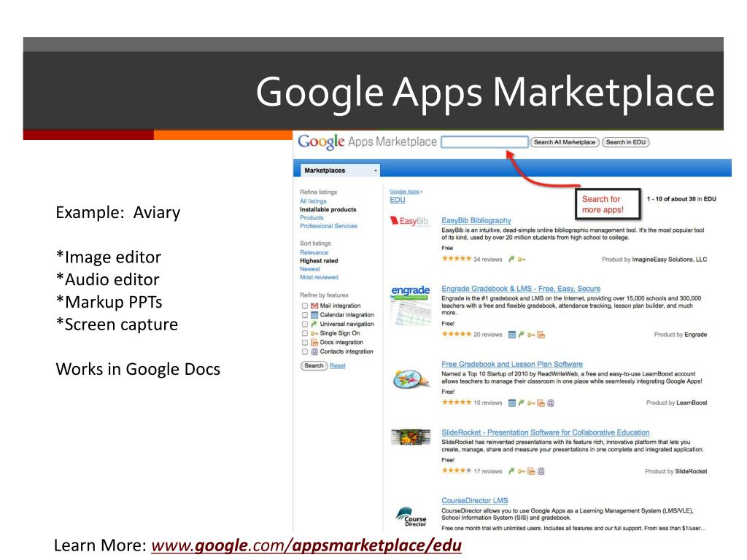Click the Search All Marketplace button
Screen dimensions: 747x560
point(564,142)
